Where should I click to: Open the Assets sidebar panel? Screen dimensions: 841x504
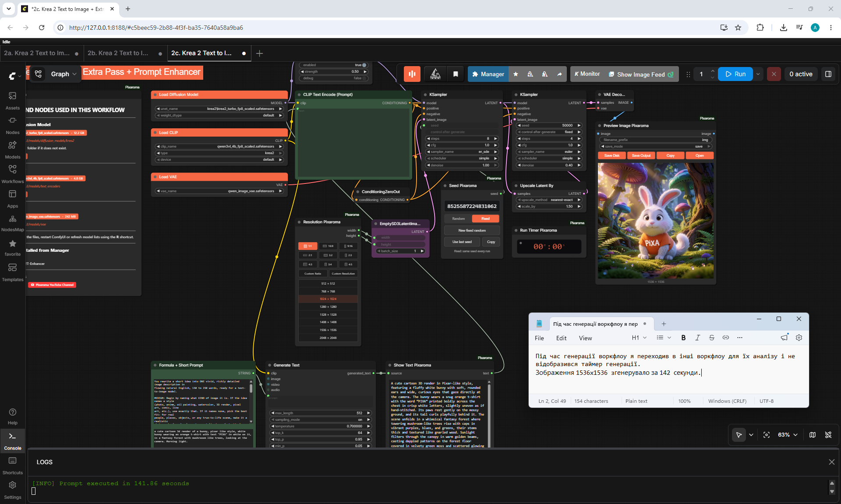tap(12, 100)
